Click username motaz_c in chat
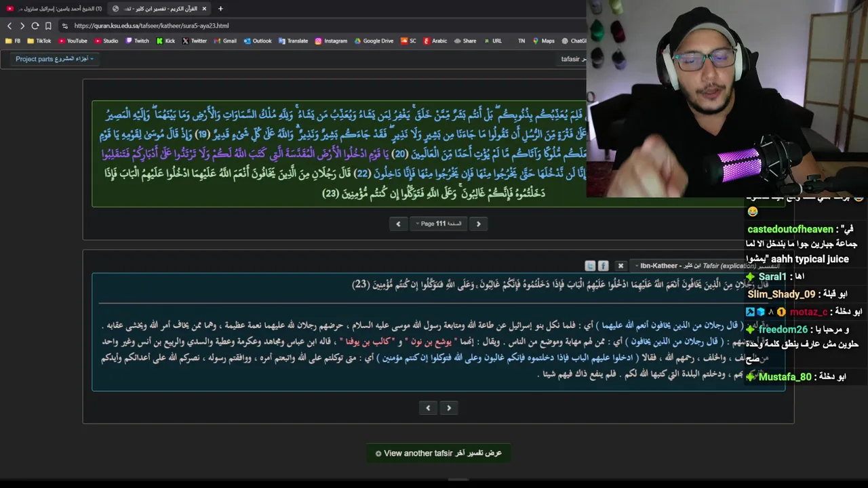 tap(808, 312)
